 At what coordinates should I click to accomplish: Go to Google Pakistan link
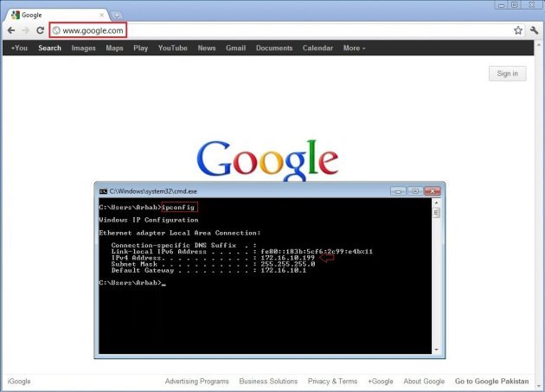pyautogui.click(x=492, y=382)
